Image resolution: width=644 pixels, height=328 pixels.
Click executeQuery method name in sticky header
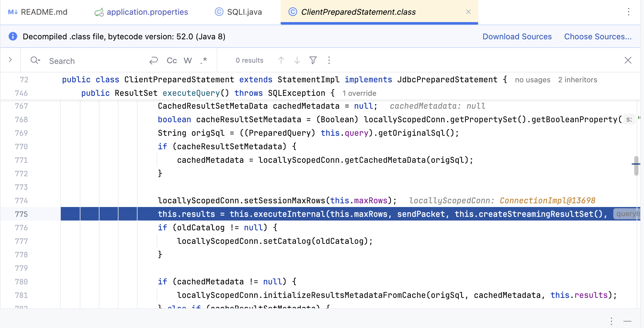tap(191, 93)
